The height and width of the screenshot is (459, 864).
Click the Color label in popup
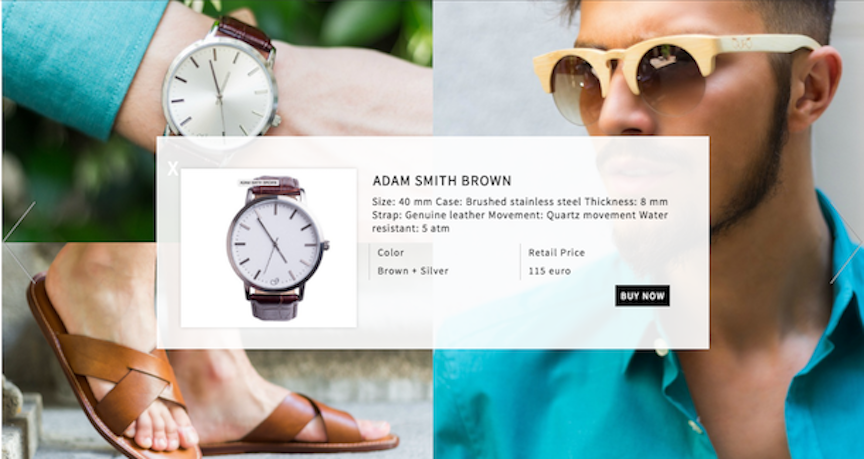coord(391,253)
